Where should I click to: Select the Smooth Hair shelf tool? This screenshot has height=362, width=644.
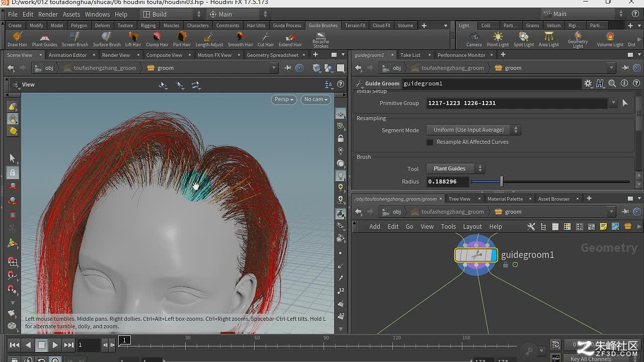240,39
